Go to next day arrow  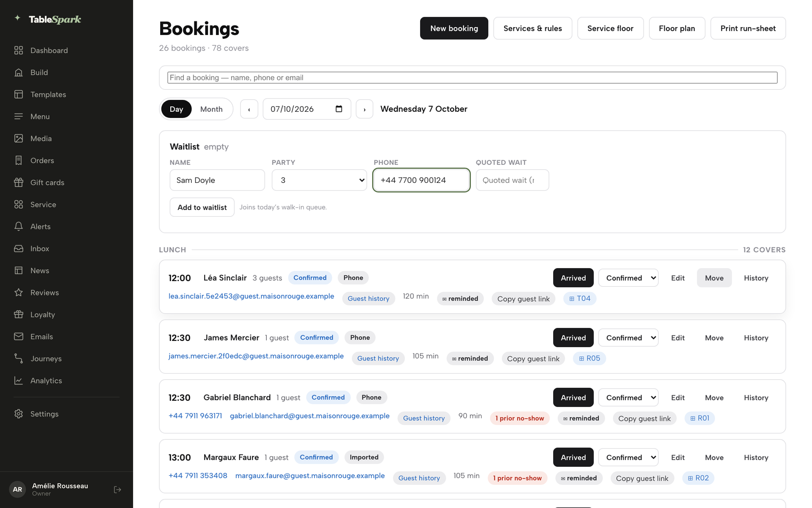(x=365, y=109)
